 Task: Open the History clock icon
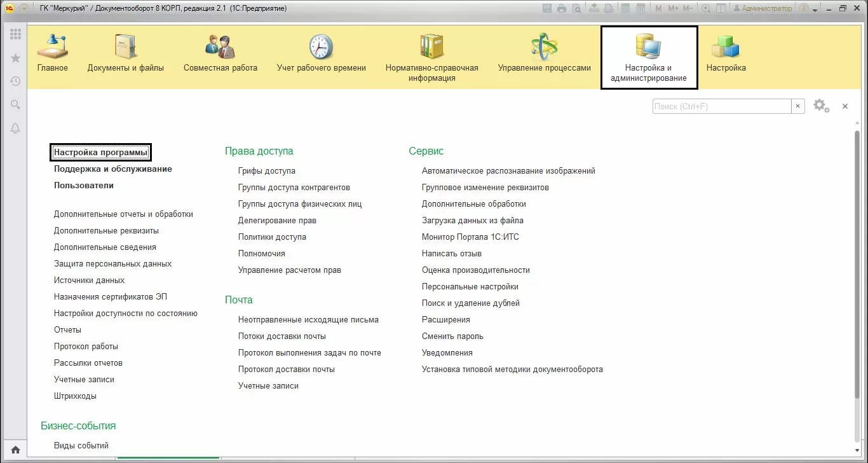(15, 81)
